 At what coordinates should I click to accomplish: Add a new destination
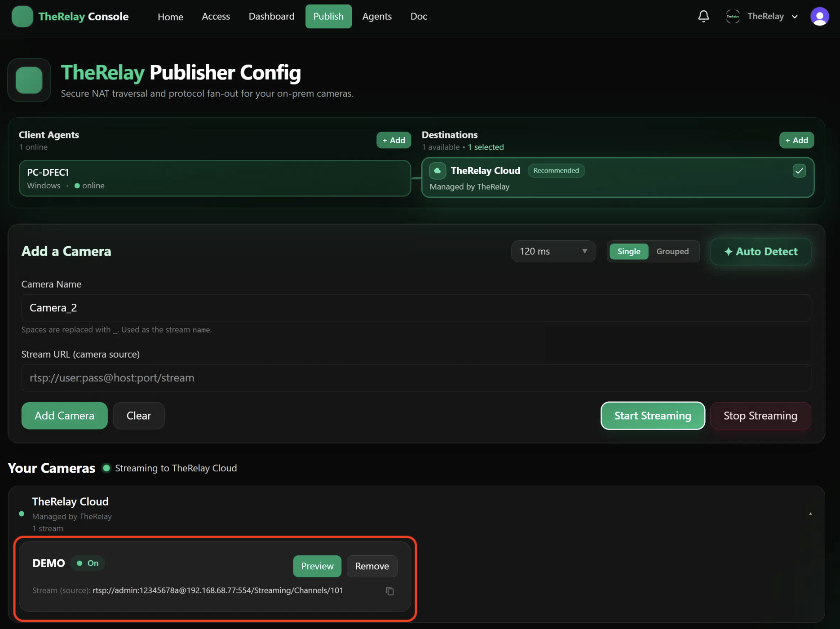point(796,140)
